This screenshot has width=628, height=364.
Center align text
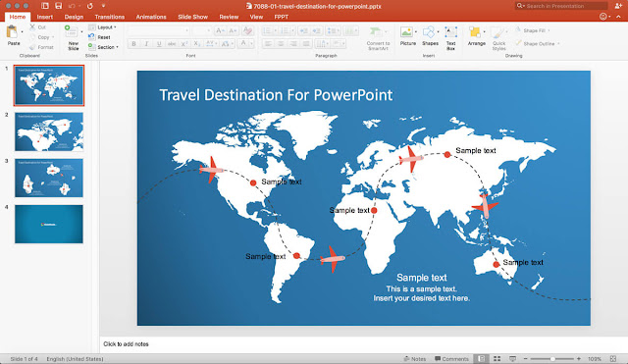281,43
